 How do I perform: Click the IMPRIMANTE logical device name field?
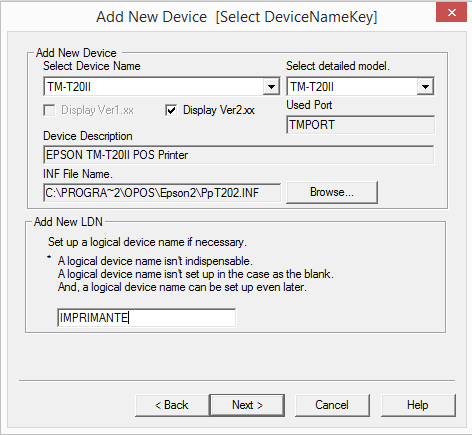pyautogui.click(x=147, y=318)
